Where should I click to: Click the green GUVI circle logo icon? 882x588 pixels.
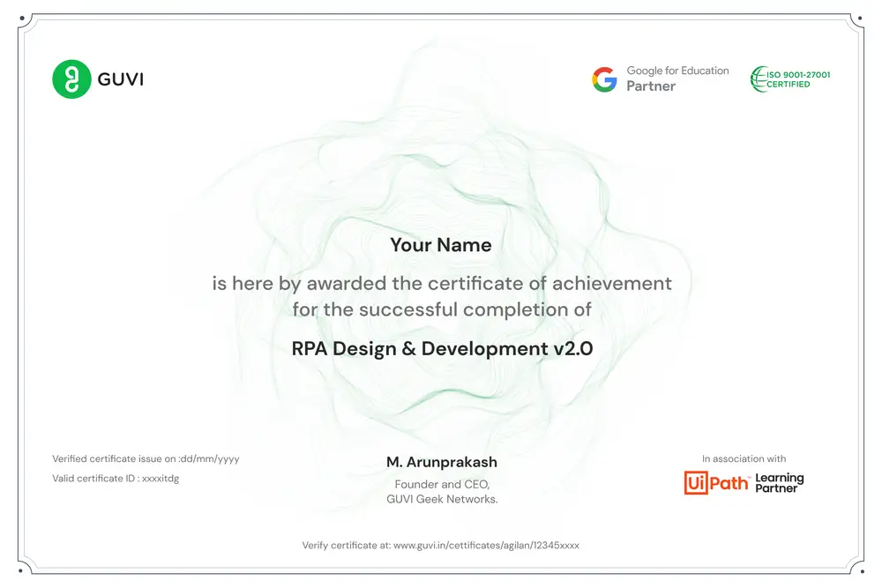tap(71, 79)
